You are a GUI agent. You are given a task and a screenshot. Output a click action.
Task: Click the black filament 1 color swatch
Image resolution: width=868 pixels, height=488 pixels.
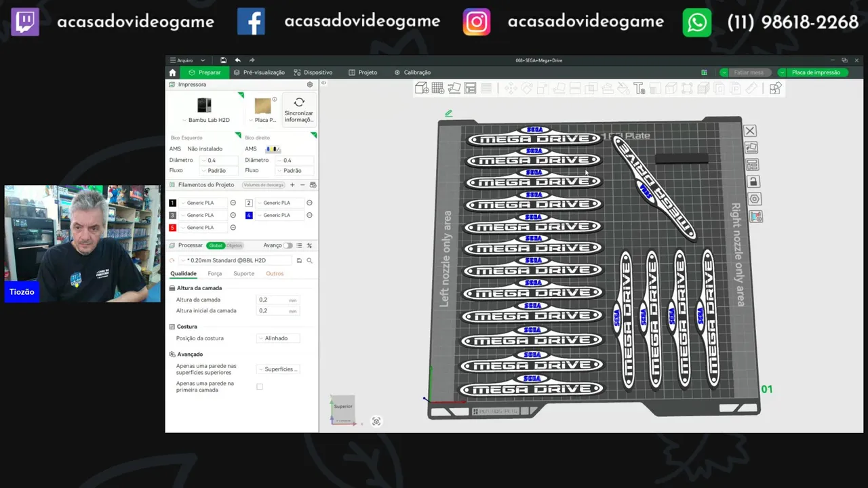[172, 203]
